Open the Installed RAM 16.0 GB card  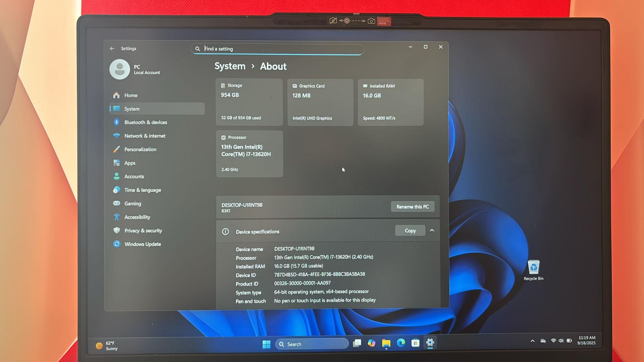[x=391, y=103]
